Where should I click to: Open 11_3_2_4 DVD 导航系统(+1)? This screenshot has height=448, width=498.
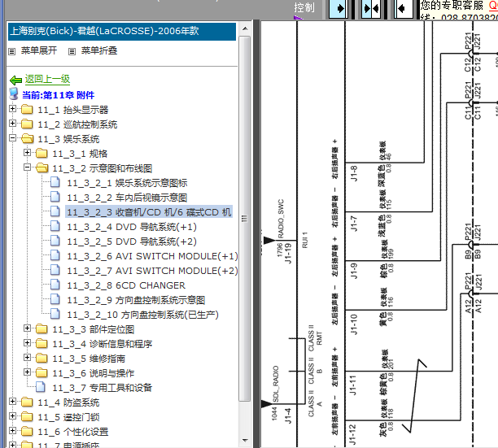tap(132, 227)
